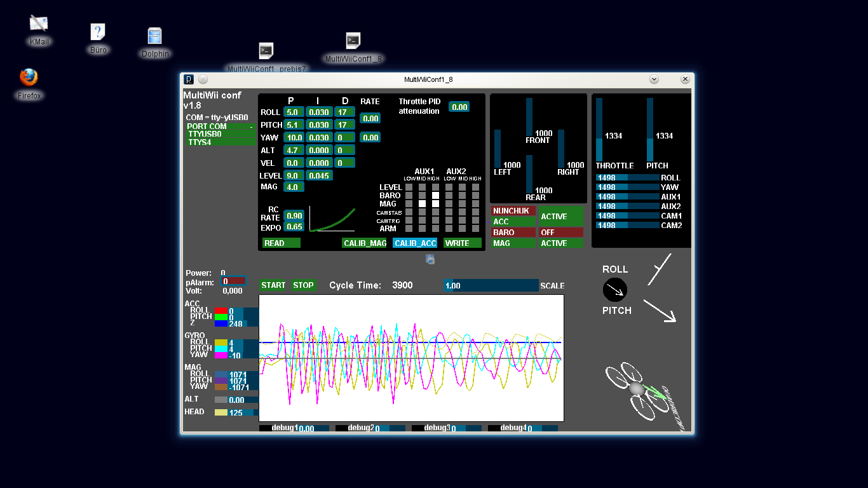868x488 pixels.
Task: Launch Dolphin from the desktop
Action: tap(154, 36)
